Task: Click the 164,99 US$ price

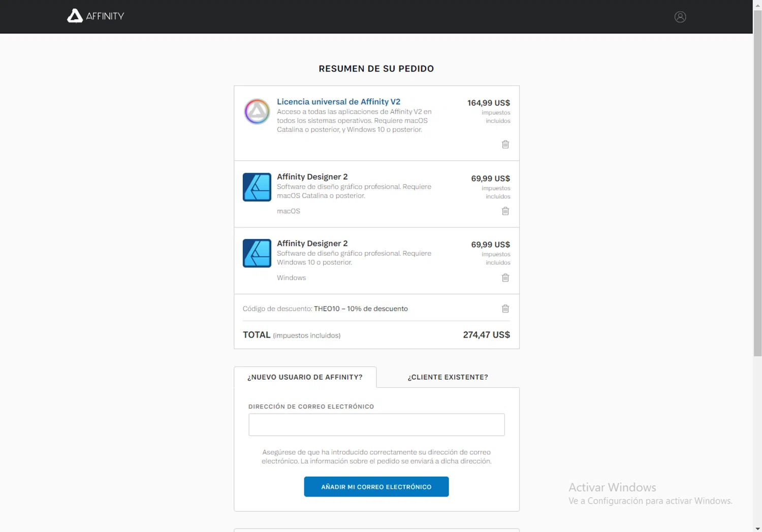Action: (489, 103)
